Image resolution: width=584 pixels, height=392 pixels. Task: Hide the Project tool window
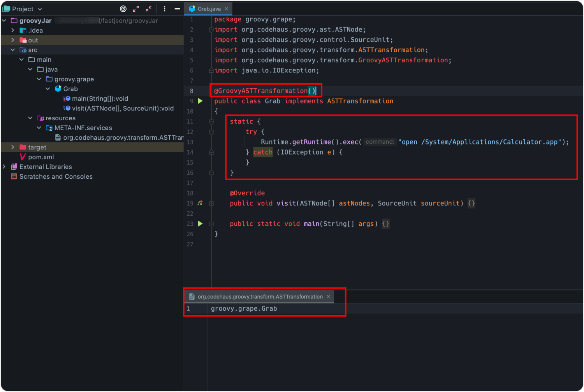pyautogui.click(x=177, y=9)
